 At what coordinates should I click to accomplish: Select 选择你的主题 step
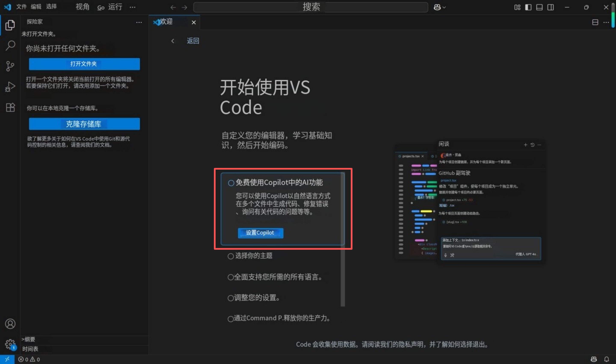click(250, 256)
